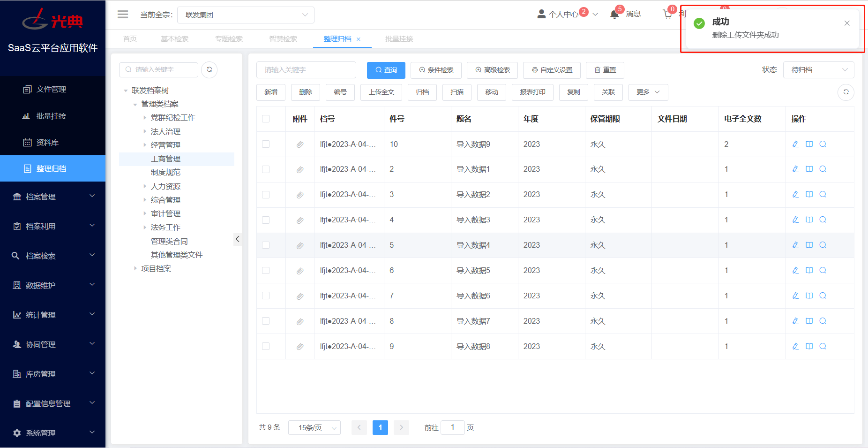Screen dimensions: 868x448
Task: Click magnifier icon for 导入数据8 row
Action: (823, 346)
